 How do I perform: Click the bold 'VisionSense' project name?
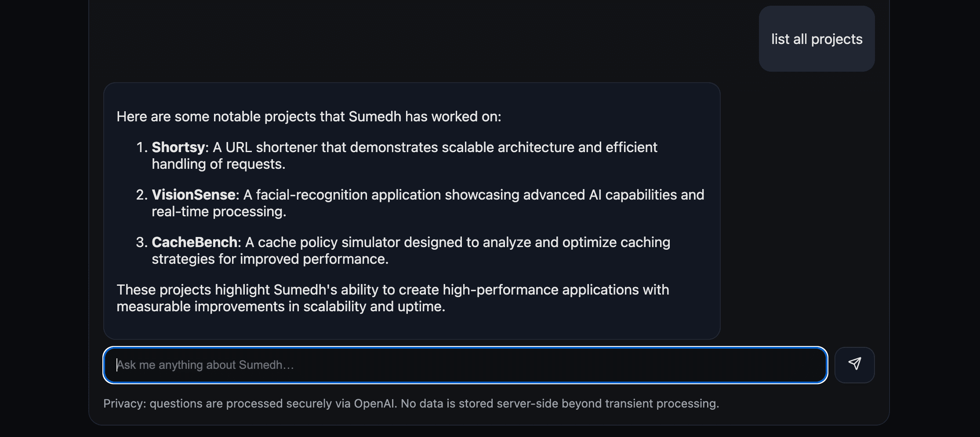193,195
